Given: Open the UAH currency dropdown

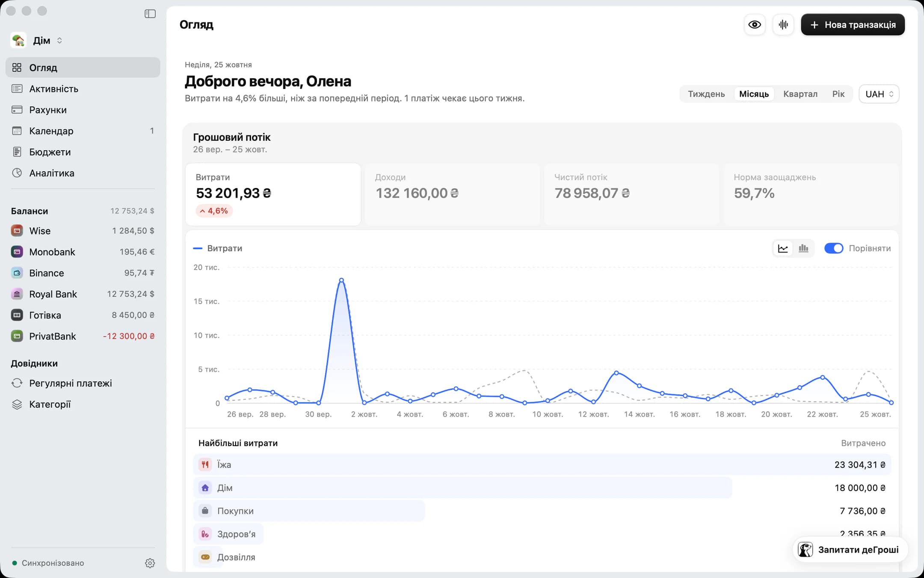Looking at the screenshot, I should [879, 94].
